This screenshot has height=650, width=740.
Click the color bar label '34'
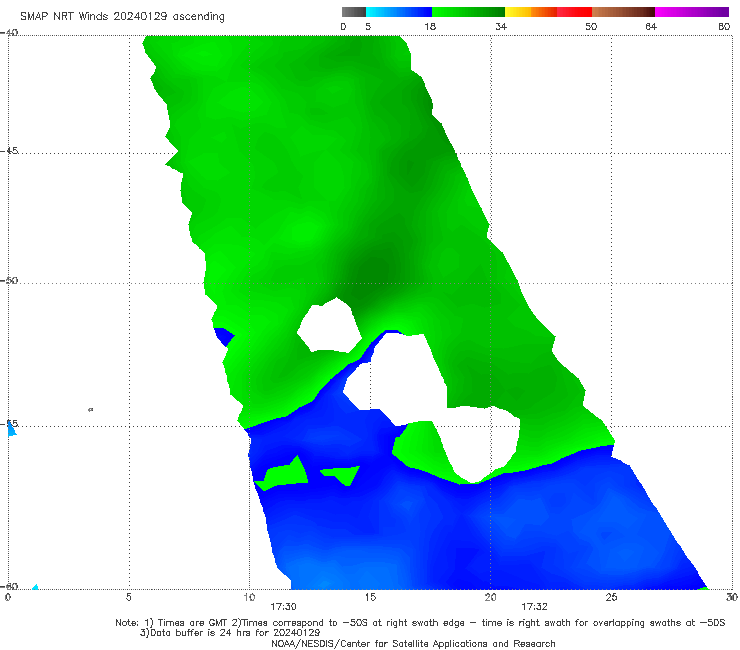click(x=501, y=27)
